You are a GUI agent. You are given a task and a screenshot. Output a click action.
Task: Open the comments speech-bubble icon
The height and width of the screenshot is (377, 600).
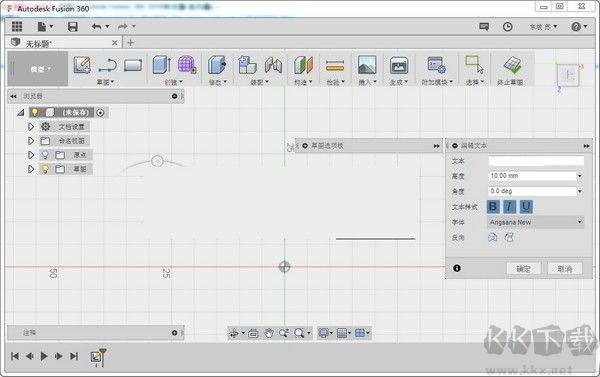click(484, 27)
